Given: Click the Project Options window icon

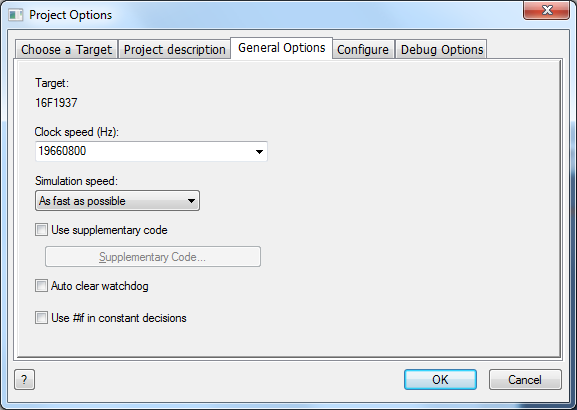Looking at the screenshot, I should [x=15, y=15].
